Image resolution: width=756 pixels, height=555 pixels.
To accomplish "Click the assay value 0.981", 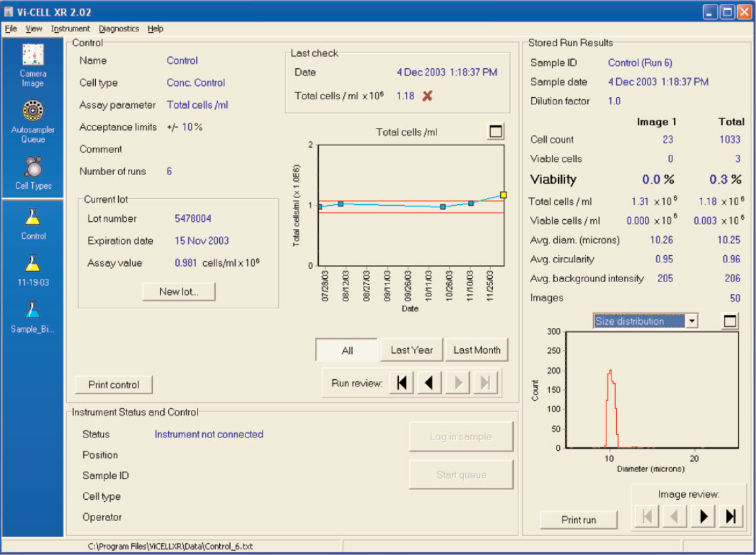I will pos(186,263).
